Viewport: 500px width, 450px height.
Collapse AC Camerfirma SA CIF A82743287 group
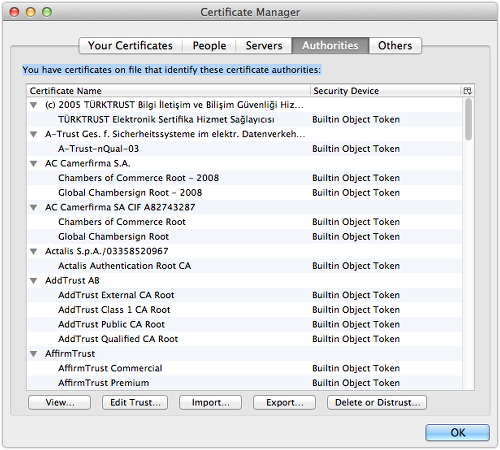pos(33,208)
